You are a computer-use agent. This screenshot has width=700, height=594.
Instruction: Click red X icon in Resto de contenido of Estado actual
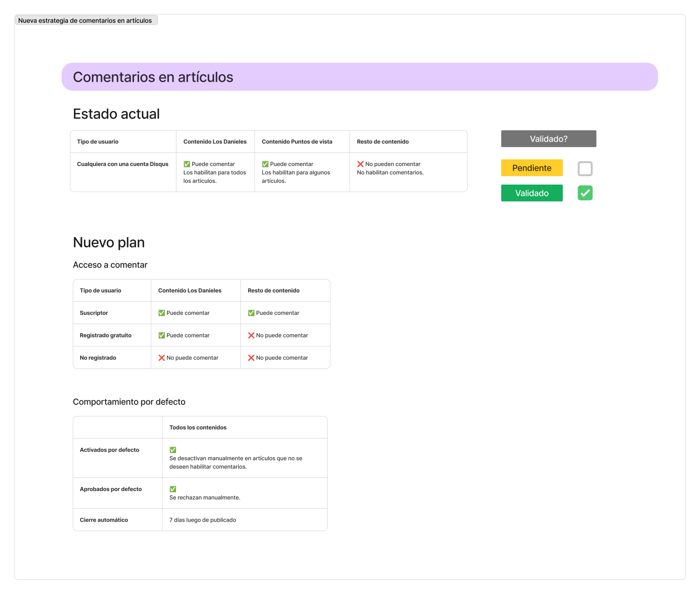[360, 164]
